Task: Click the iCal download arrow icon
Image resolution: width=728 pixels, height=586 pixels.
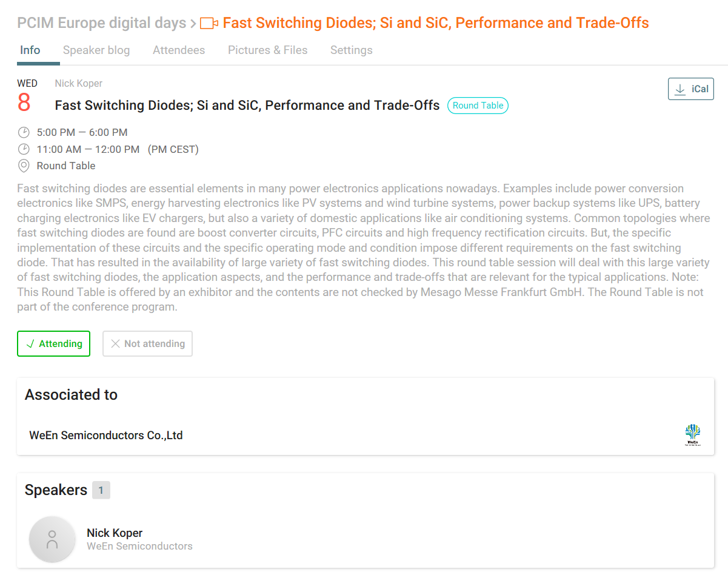Action: point(680,89)
